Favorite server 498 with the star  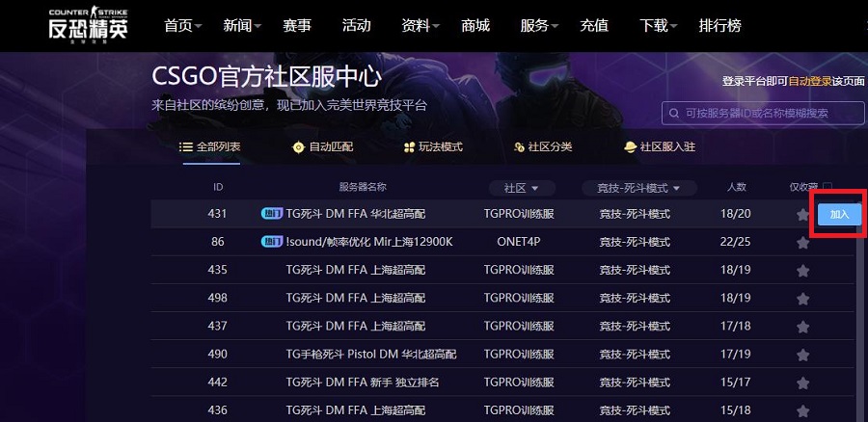802,299
